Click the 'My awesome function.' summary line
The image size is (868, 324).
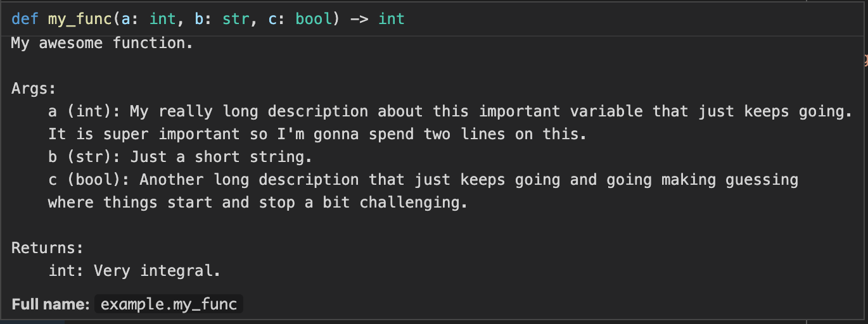102,43
